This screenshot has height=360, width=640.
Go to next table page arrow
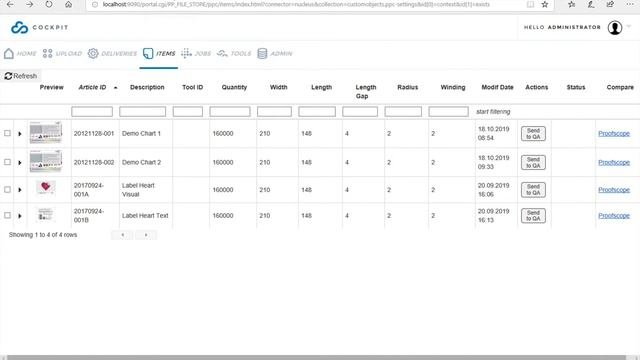pos(146,235)
